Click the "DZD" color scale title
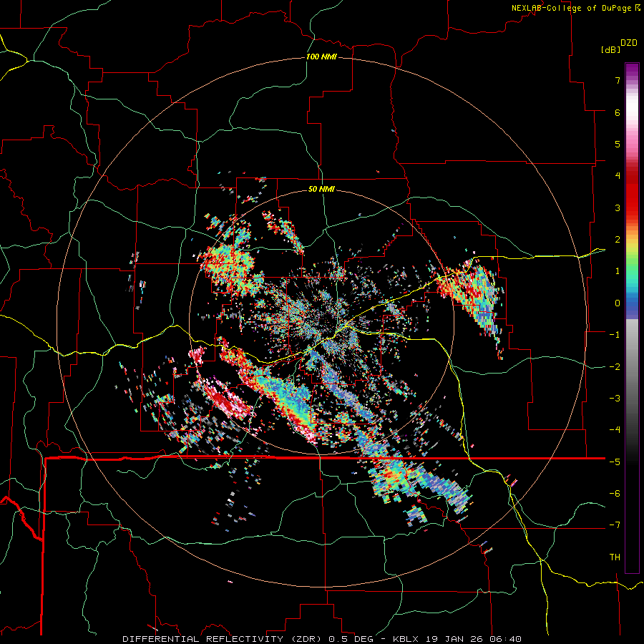 [x=629, y=43]
